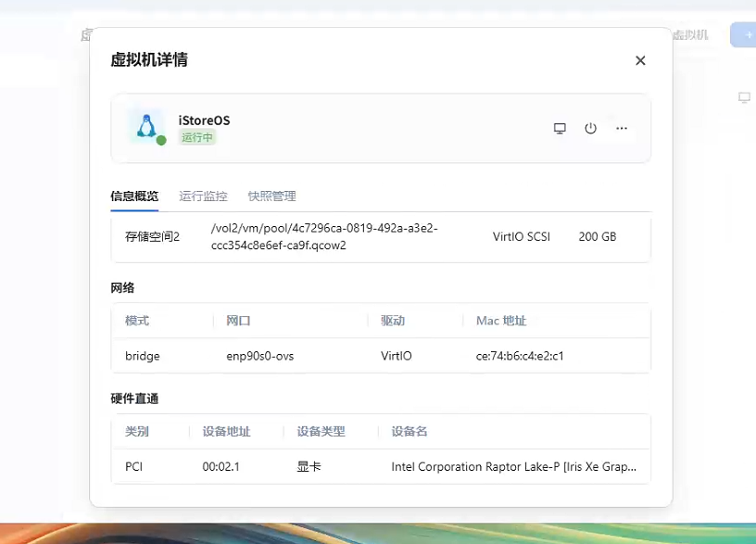The image size is (756, 544).
Task: Click the monitor icon behind the dialog
Action: click(744, 97)
